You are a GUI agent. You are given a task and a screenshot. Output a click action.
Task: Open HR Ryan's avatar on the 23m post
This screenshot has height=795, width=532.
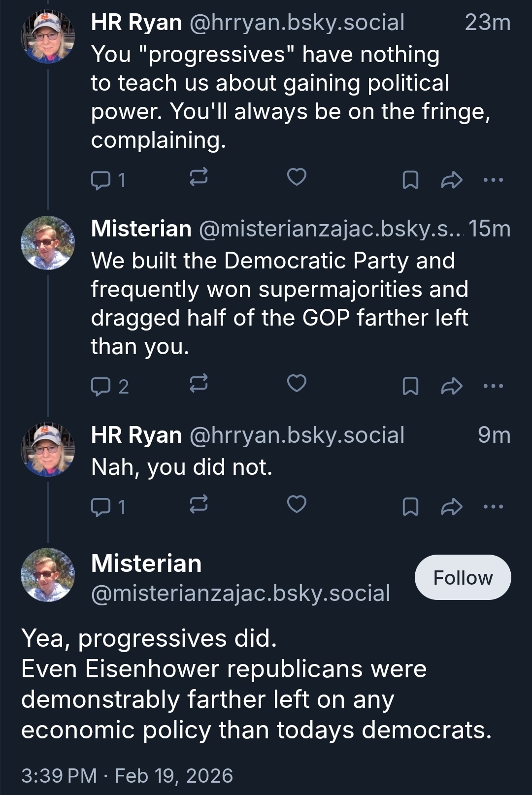pyautogui.click(x=48, y=37)
